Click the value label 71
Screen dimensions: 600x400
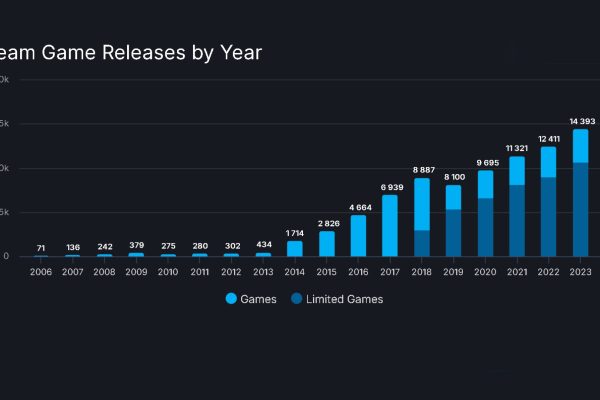pyautogui.click(x=41, y=248)
